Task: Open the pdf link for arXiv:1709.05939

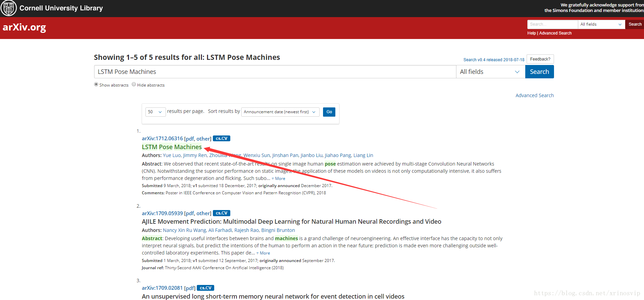Action: [190, 213]
